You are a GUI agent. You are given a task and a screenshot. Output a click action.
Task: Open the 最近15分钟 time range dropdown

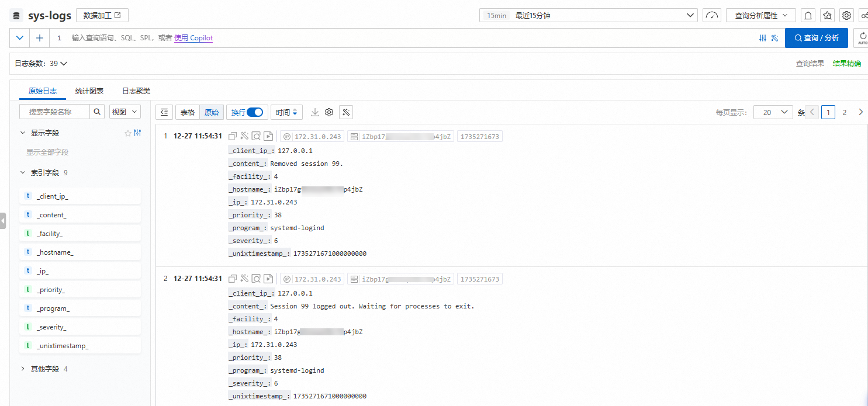pyautogui.click(x=589, y=15)
